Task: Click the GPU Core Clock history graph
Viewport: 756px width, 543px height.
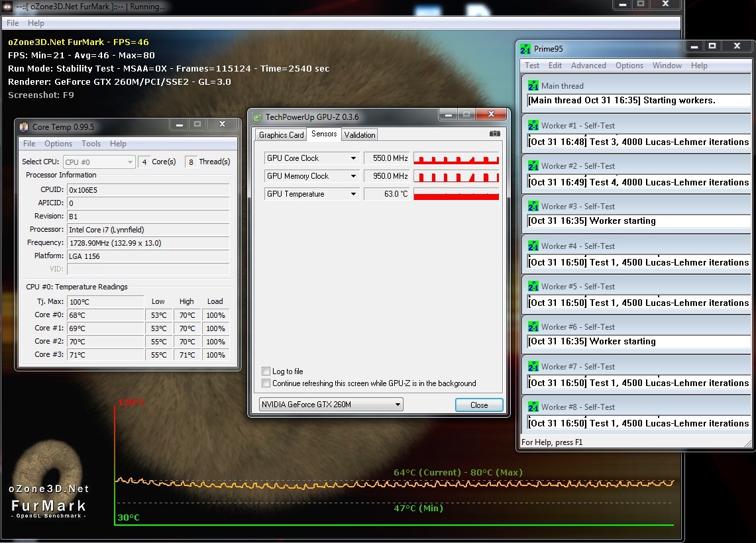Action: click(x=456, y=158)
